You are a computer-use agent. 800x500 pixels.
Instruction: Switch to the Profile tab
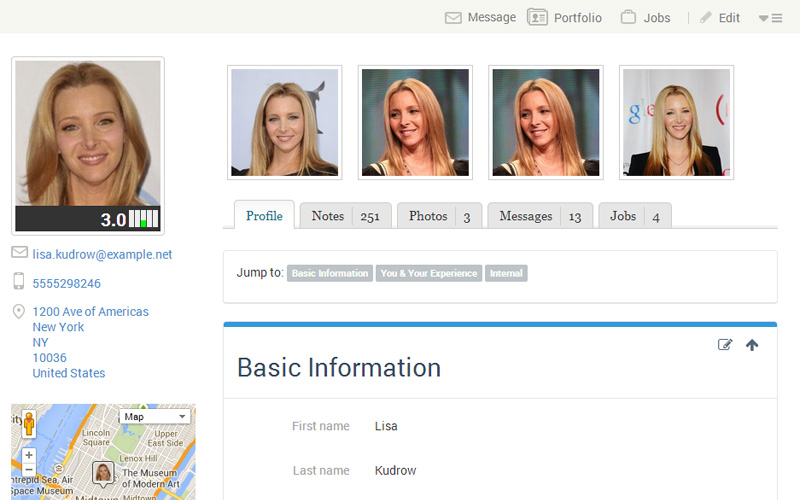pos(264,216)
